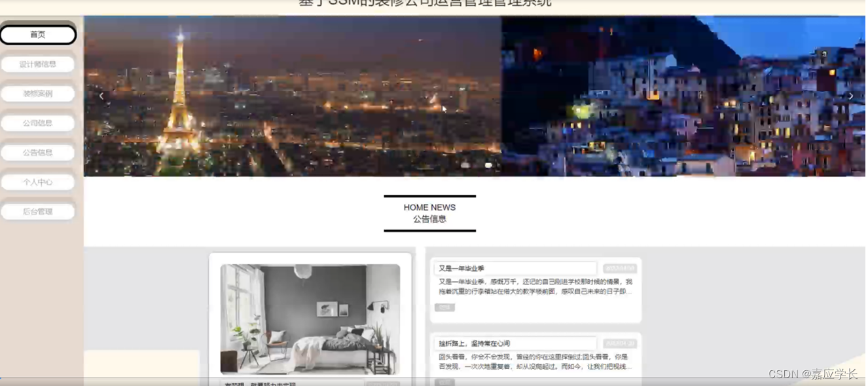Show previous banner slide with left arrow

pos(101,96)
